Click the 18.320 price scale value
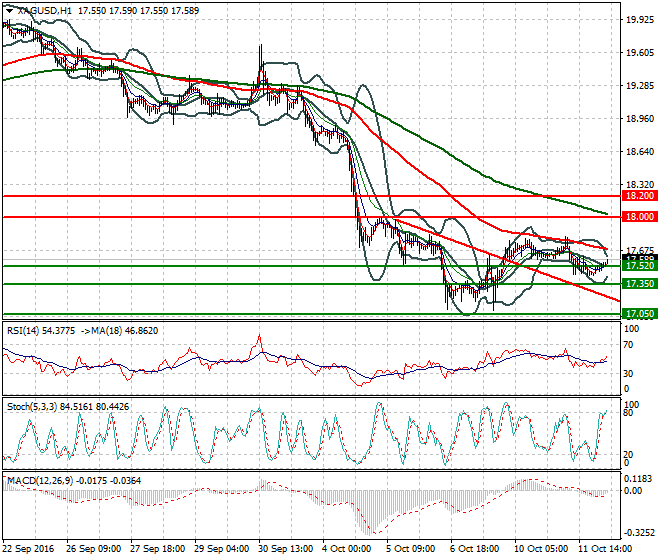 pyautogui.click(x=640, y=185)
